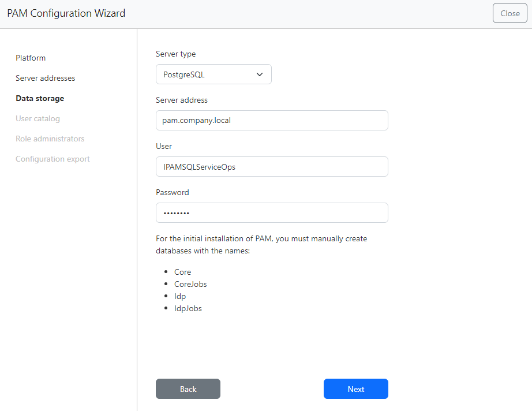This screenshot has width=532, height=411.
Task: Open the Role administrators step
Action: click(50, 139)
